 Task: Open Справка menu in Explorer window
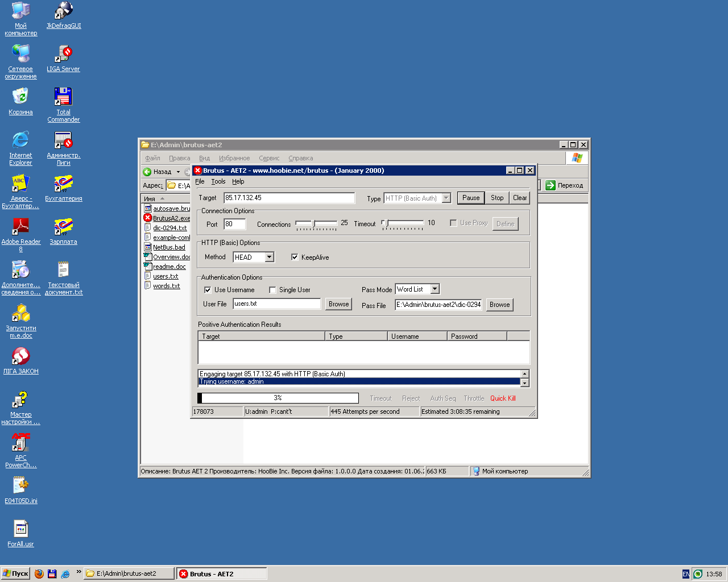tap(300, 158)
